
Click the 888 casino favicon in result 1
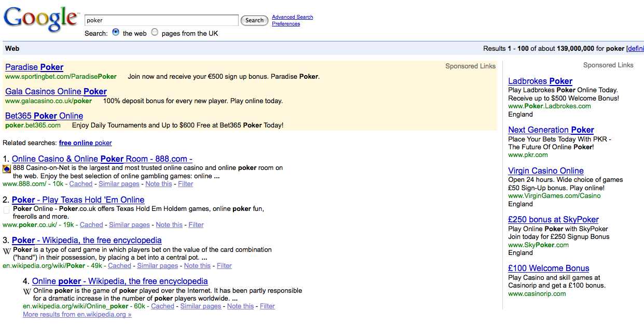pos(7,169)
